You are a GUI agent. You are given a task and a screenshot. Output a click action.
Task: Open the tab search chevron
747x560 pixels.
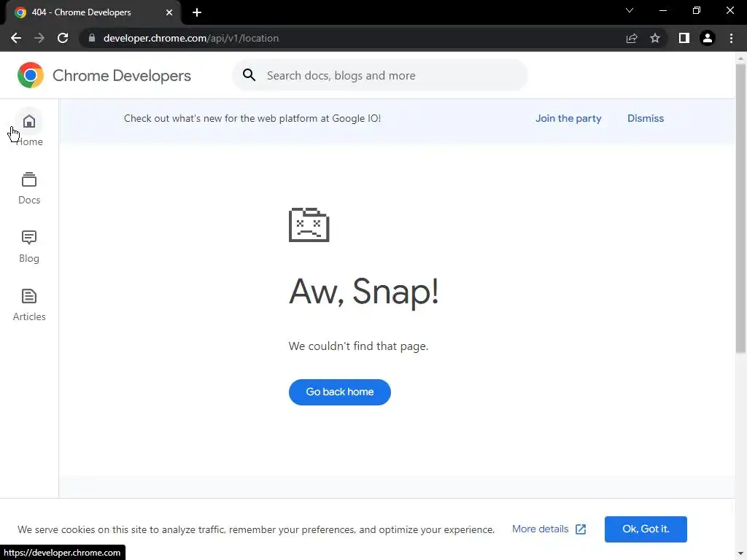click(630, 10)
